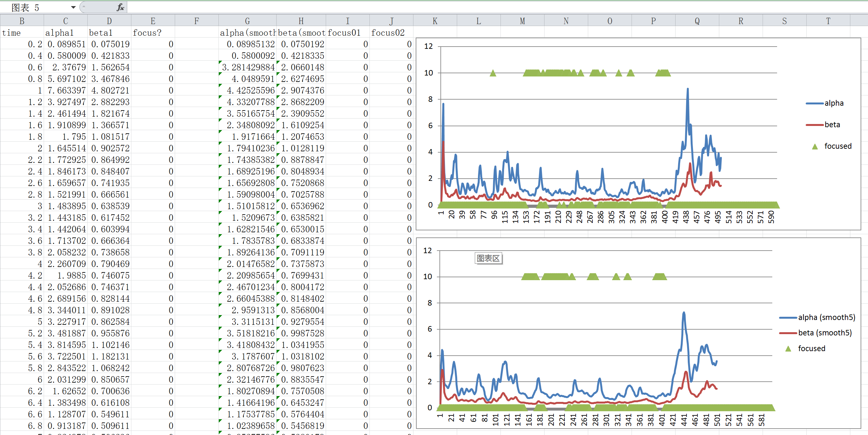The width and height of the screenshot is (868, 435).
Task: Select 'alpha' legend entry in top chart
Action: (825, 103)
